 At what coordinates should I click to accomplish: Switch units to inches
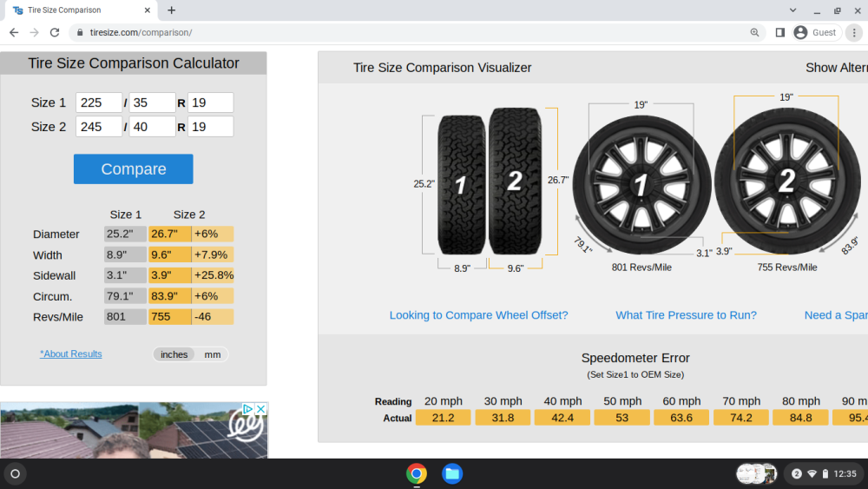[x=174, y=354]
